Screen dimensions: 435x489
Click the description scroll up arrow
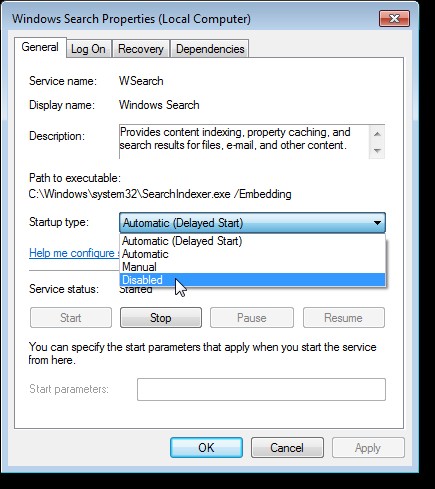pos(377,134)
